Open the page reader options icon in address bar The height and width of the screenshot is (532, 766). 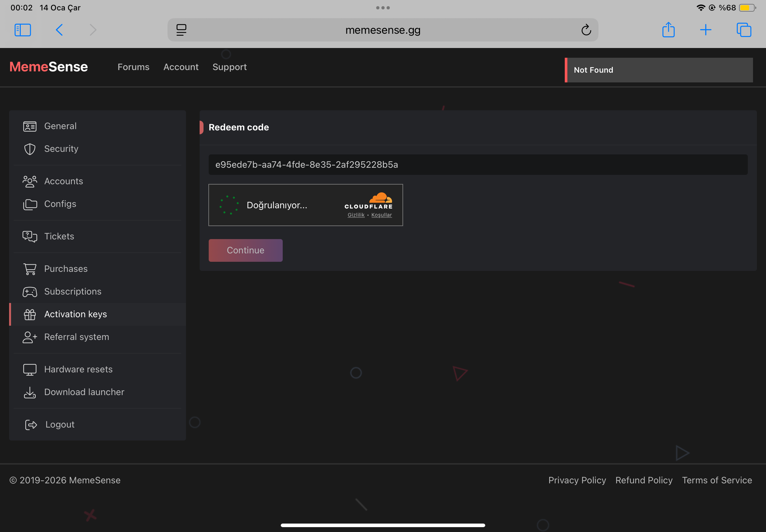181,30
